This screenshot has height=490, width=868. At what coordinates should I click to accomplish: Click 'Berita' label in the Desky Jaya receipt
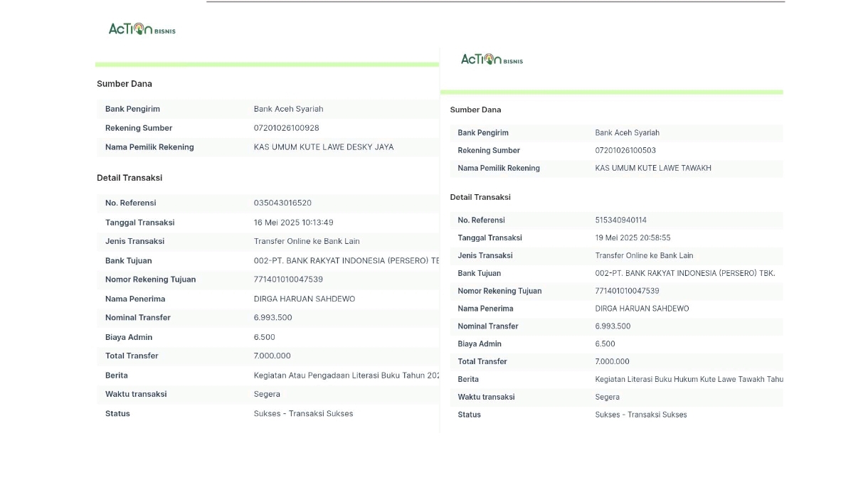(117, 376)
